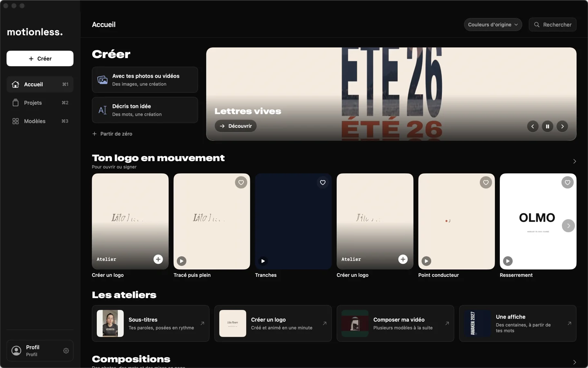Click the Créer button in sidebar
Viewport: 588px width, 368px height.
coord(40,58)
